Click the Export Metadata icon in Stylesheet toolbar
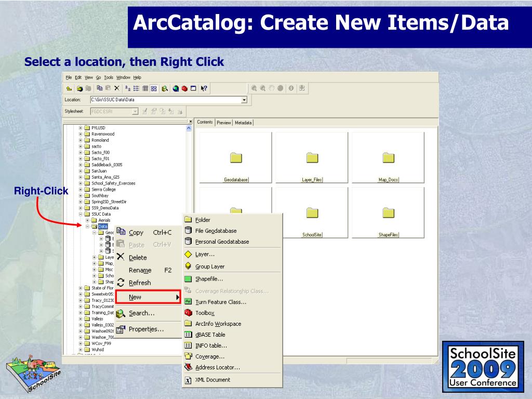Viewport: 532px width, 399px height. (180, 111)
